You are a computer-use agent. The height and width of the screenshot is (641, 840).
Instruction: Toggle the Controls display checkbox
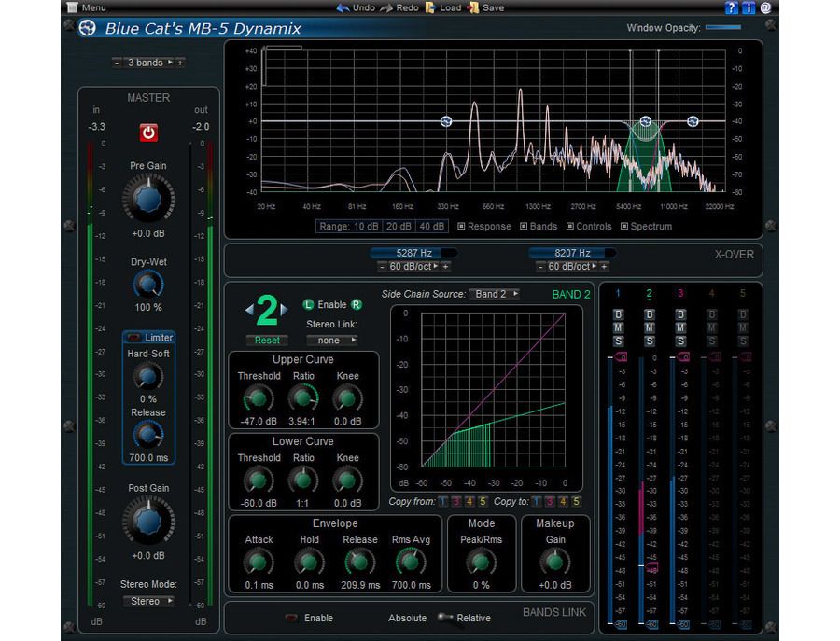(x=570, y=226)
